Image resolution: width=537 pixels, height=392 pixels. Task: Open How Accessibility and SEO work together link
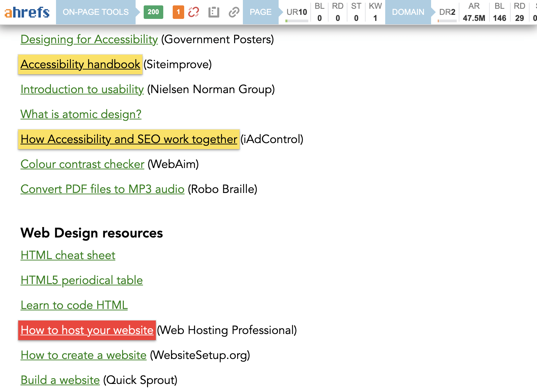point(129,139)
